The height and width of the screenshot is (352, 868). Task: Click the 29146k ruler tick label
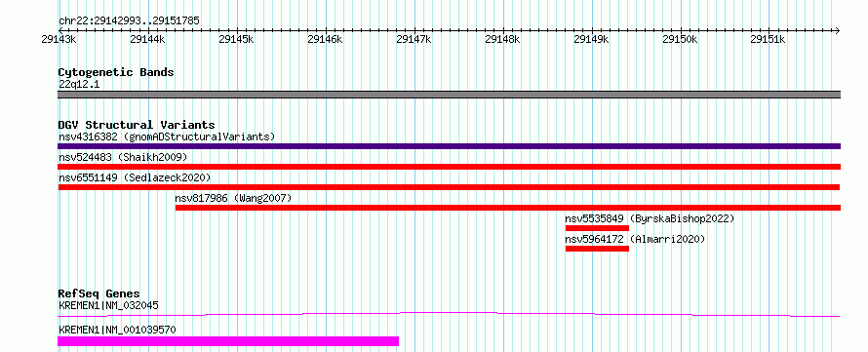coord(325,40)
